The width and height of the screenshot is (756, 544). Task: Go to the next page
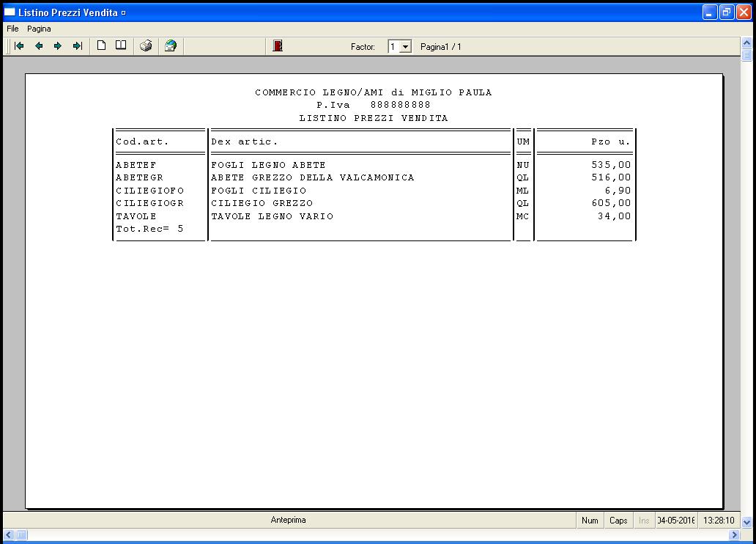tap(58, 46)
